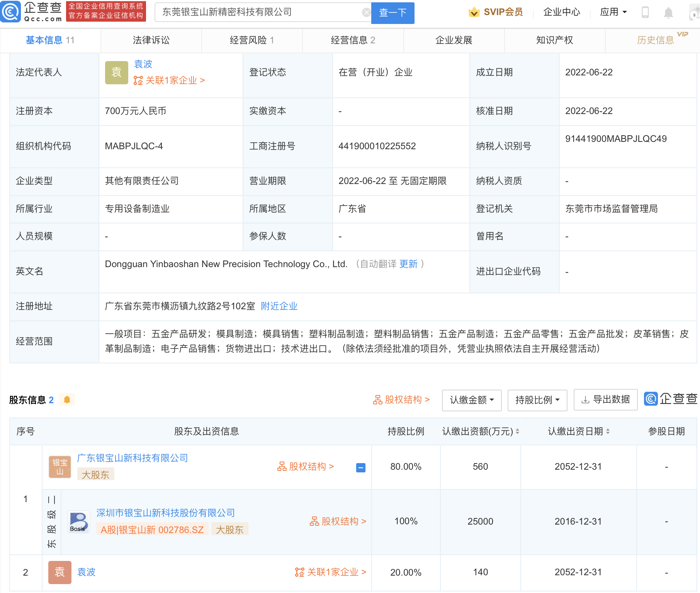Click 袁波's avatar in shareholder row 2

click(x=60, y=573)
